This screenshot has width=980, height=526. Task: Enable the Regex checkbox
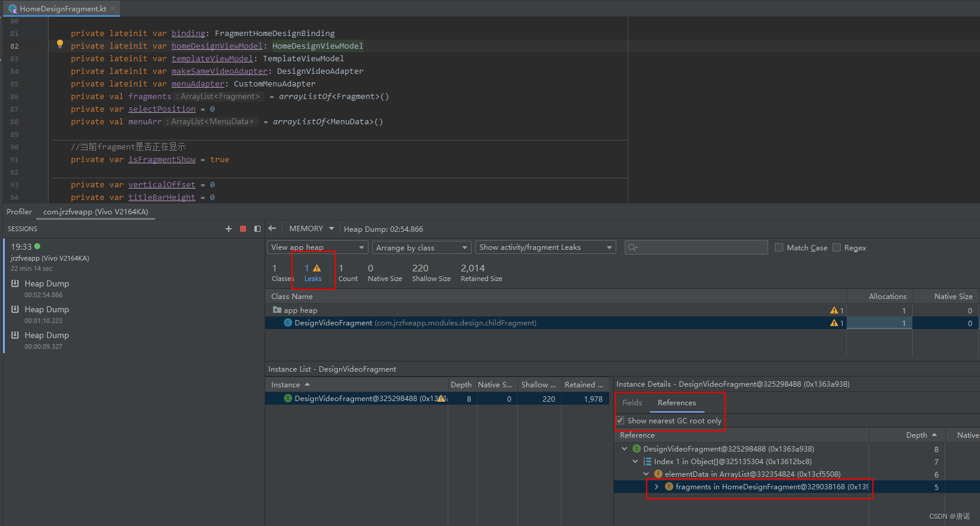click(837, 247)
